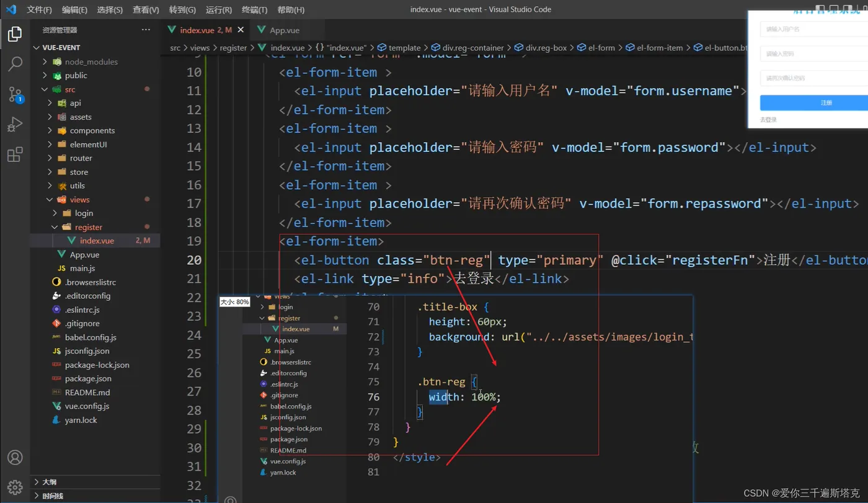Viewport: 868px width, 503px height.
Task: Open package-lock.json in the left Explorer sidebar
Action: pos(95,365)
